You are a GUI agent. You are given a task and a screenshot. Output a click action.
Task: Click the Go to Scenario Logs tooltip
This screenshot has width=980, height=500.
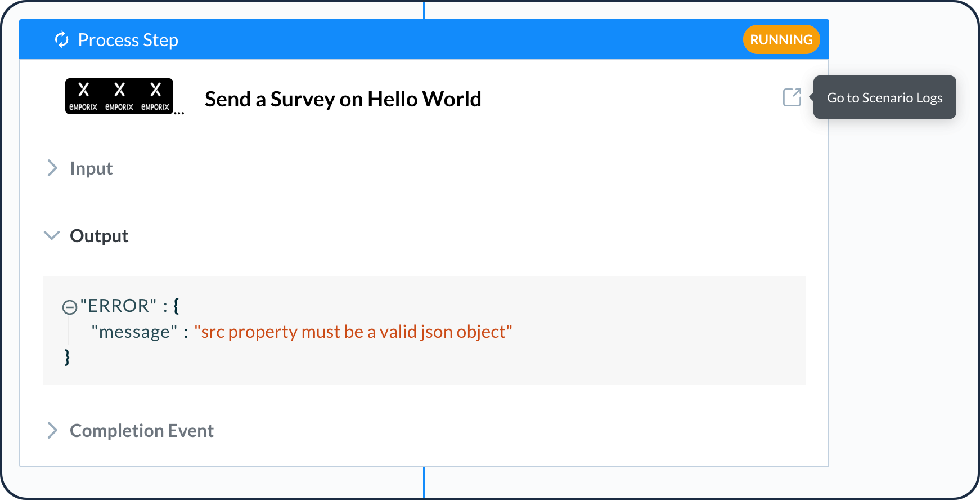click(x=884, y=97)
